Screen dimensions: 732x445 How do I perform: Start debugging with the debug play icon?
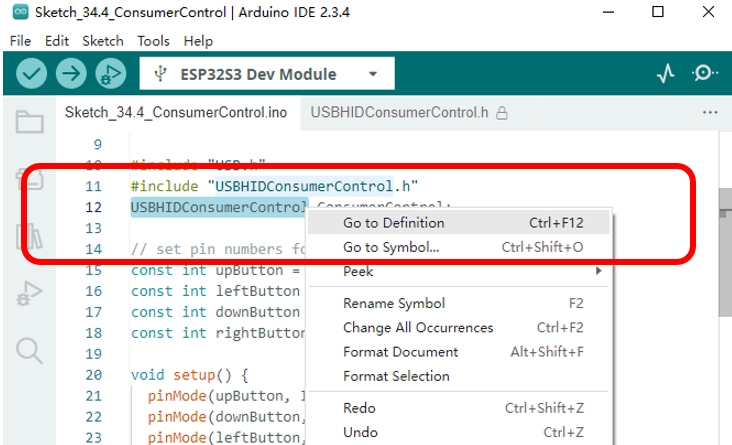pos(111,74)
